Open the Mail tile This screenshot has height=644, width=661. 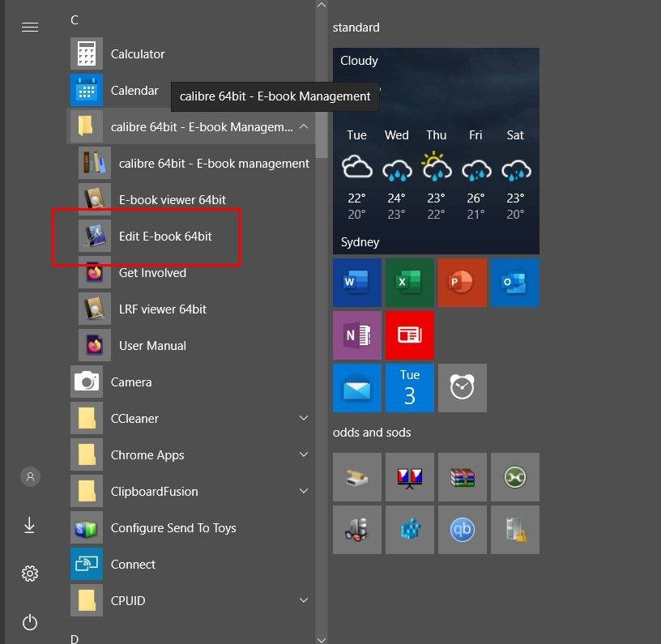pyautogui.click(x=357, y=388)
